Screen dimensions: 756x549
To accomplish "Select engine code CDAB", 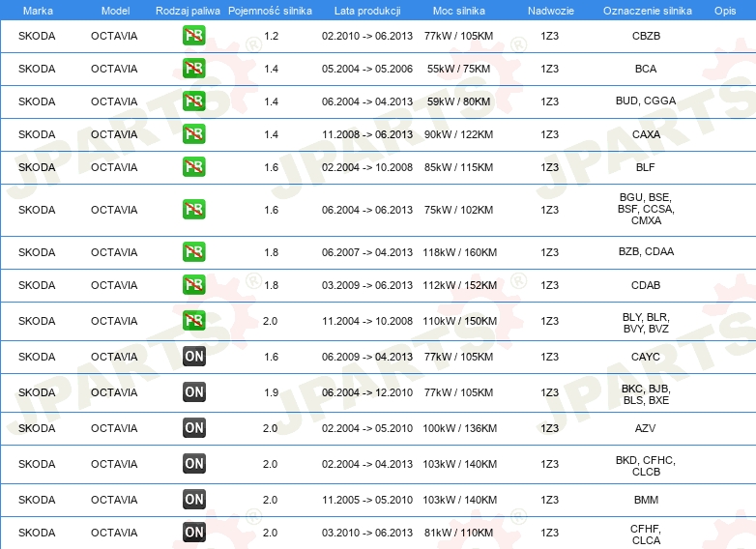I will [x=646, y=285].
